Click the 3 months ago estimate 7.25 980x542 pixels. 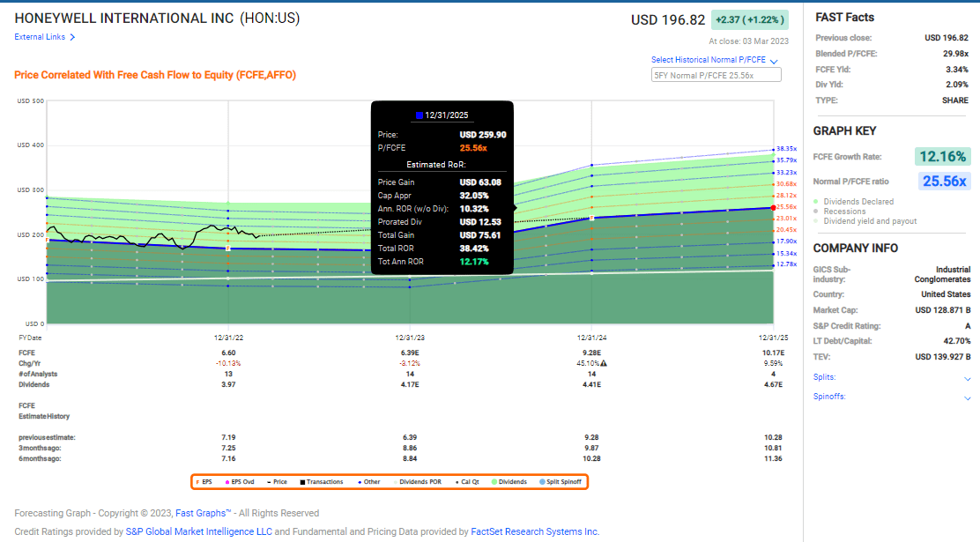click(x=228, y=449)
